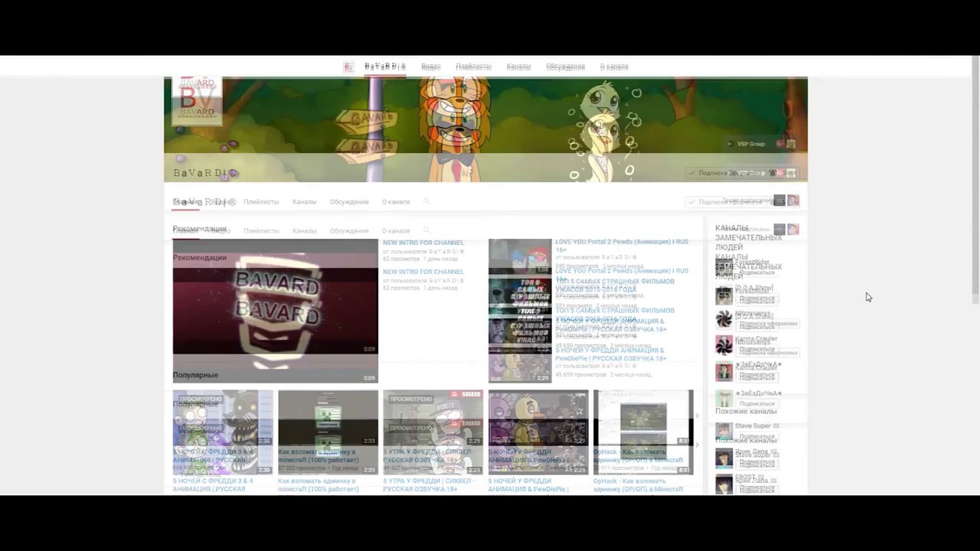Open the Как взломать админку в minecraft thumbnail
This screenshot has width=980, height=551.
tap(328, 432)
